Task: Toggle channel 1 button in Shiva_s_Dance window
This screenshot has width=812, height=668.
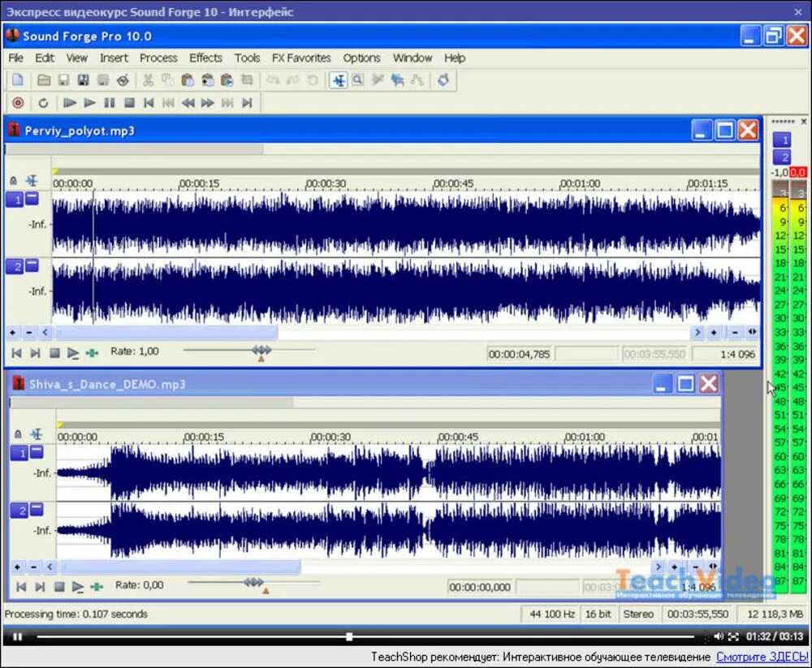Action: tap(19, 454)
